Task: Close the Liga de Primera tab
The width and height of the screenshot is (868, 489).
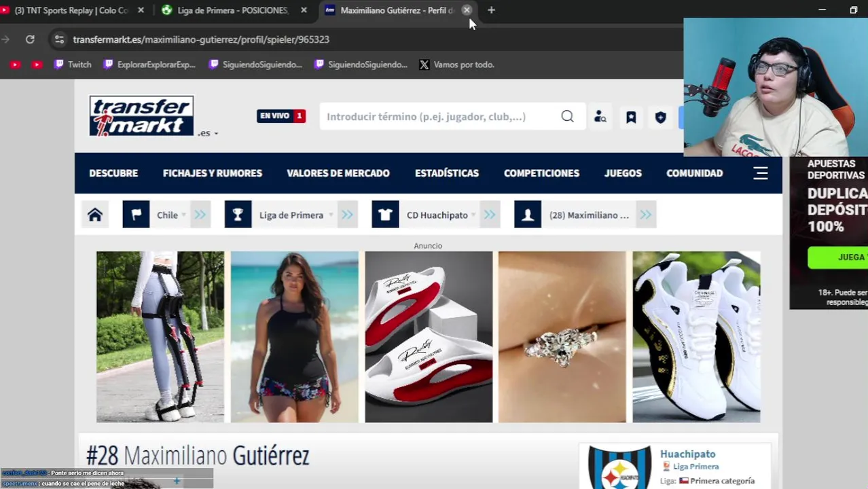Action: [304, 10]
